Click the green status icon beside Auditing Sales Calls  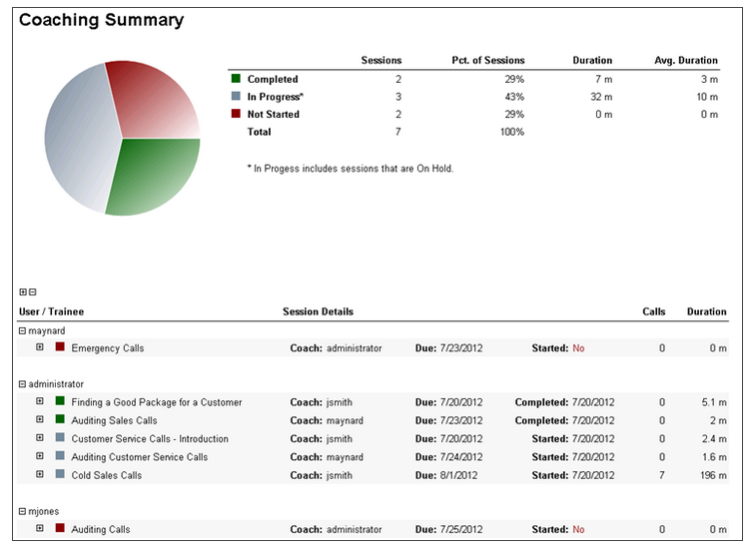(60, 420)
